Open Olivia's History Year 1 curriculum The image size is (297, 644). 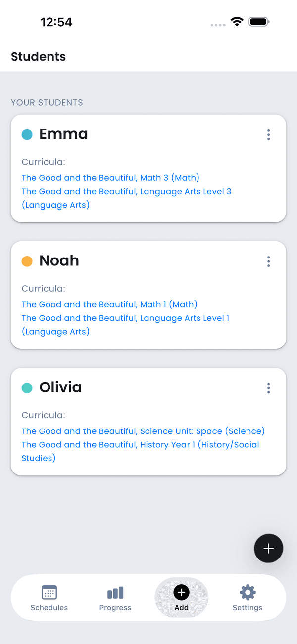pyautogui.click(x=140, y=444)
